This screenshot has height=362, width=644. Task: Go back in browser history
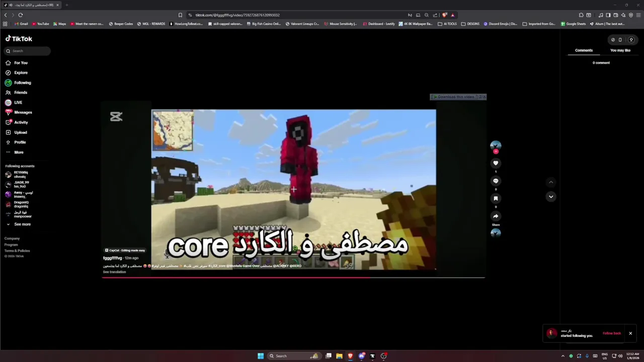click(6, 15)
